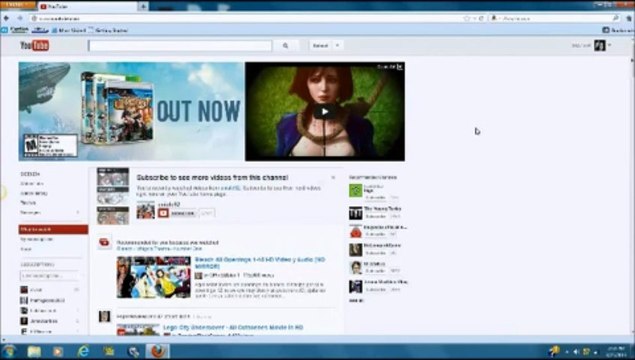Open a new tab with the plus button
635x360 pixels.
[x=143, y=6]
